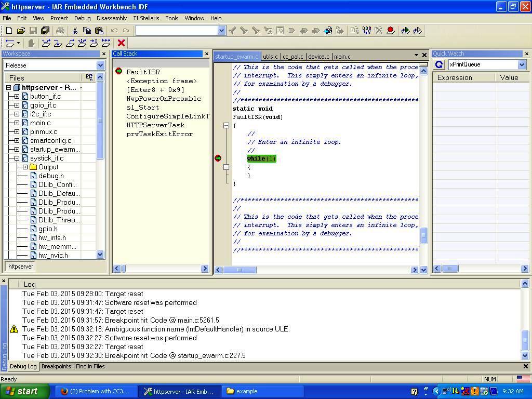Open the Disassembly menu
Image resolution: width=532 pixels, height=399 pixels.
tap(112, 18)
